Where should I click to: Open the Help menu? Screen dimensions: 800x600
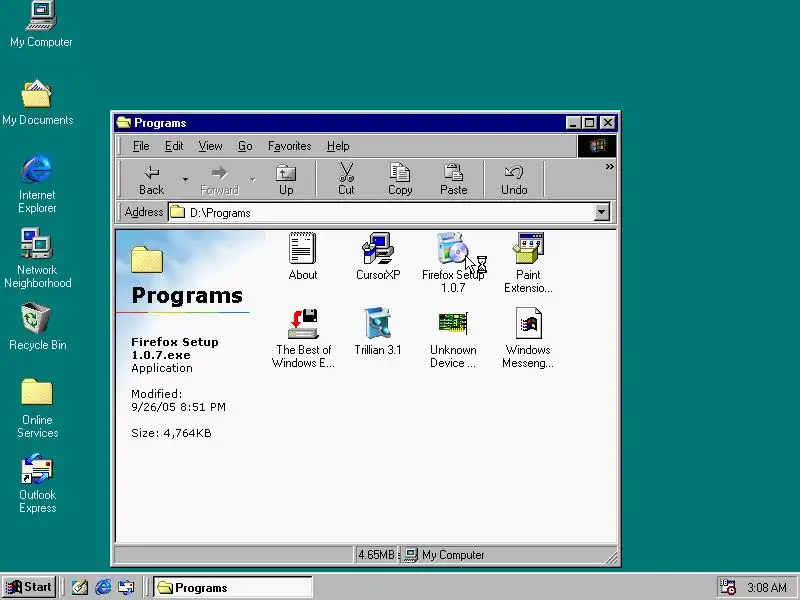[338, 146]
